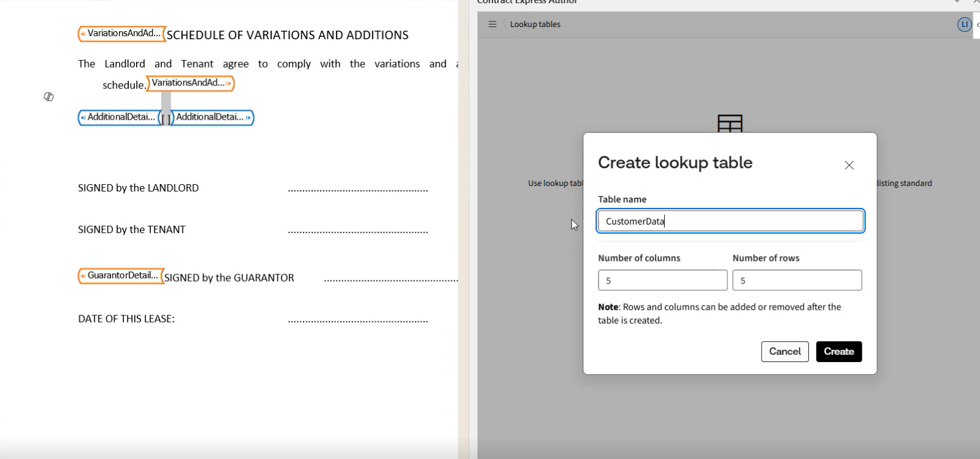The image size is (980, 459).
Task: Open the task pane options dropdown arrow
Action: [x=957, y=2]
